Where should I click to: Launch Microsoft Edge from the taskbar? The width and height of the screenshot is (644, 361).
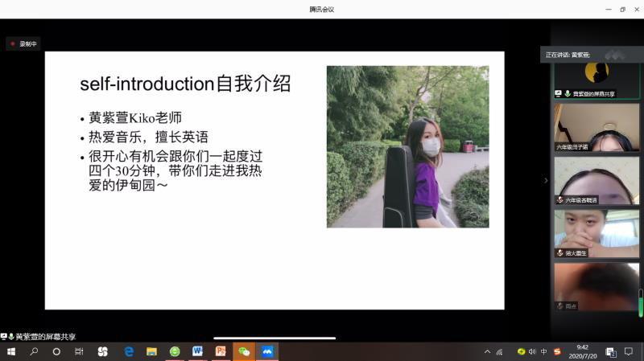click(x=129, y=351)
